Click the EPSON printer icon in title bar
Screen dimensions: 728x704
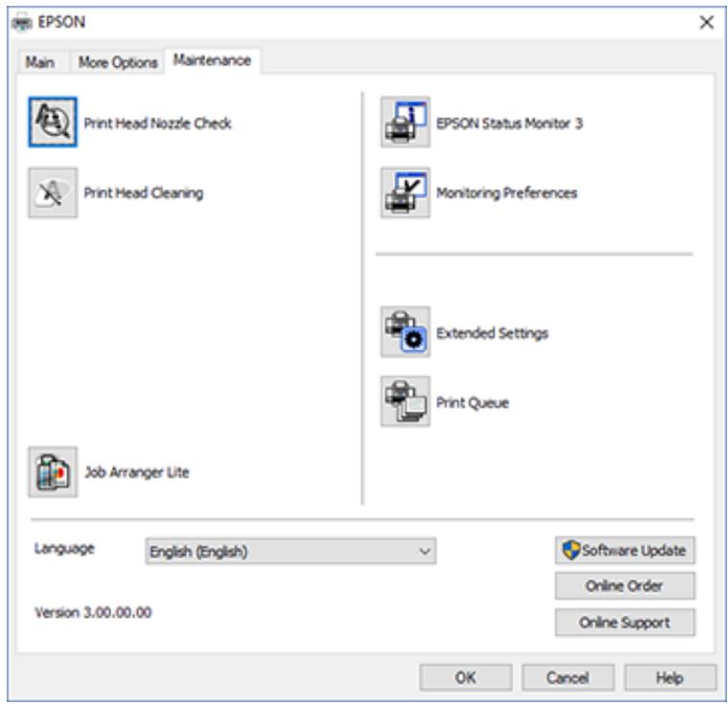22,22
